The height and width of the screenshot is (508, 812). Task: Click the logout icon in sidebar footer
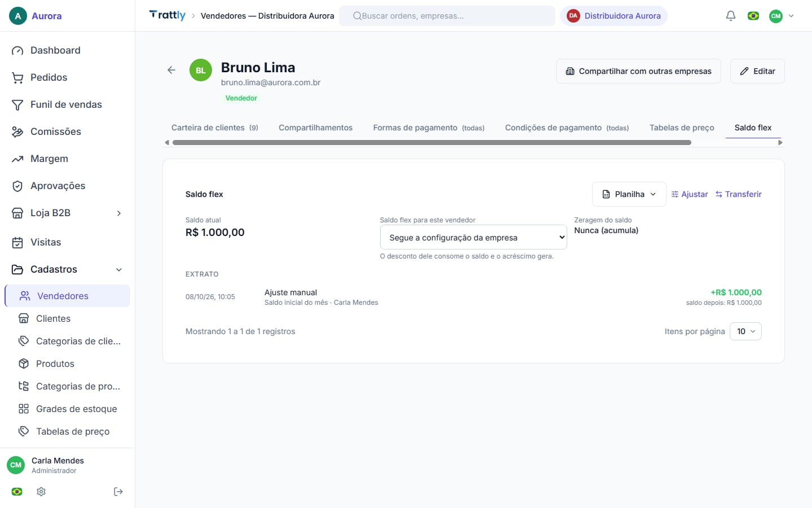[x=118, y=492]
